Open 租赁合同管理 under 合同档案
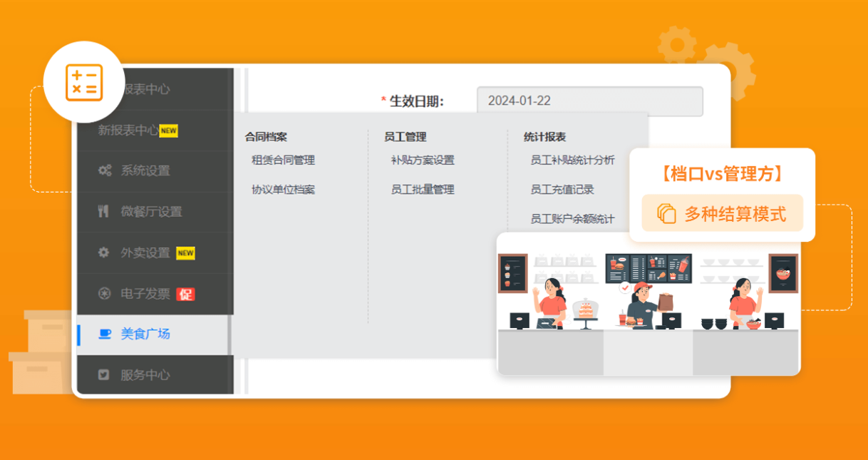Image resolution: width=868 pixels, height=460 pixels. pyautogui.click(x=283, y=160)
